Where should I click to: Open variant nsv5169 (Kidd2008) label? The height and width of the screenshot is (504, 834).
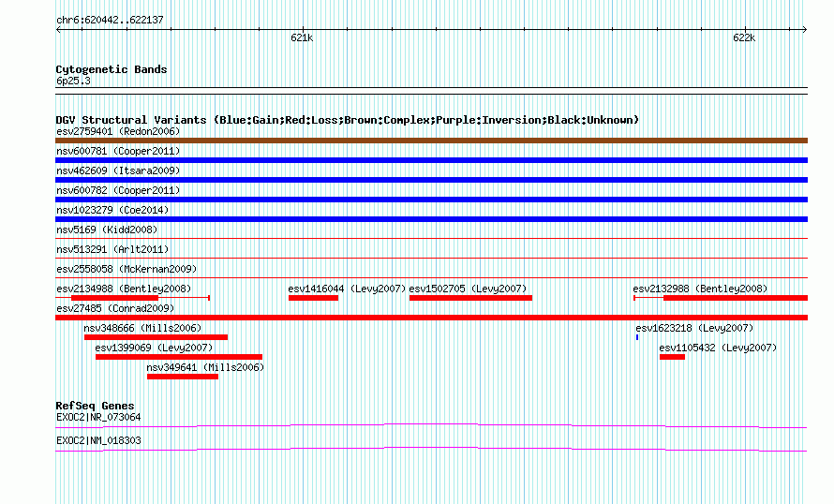click(x=107, y=230)
